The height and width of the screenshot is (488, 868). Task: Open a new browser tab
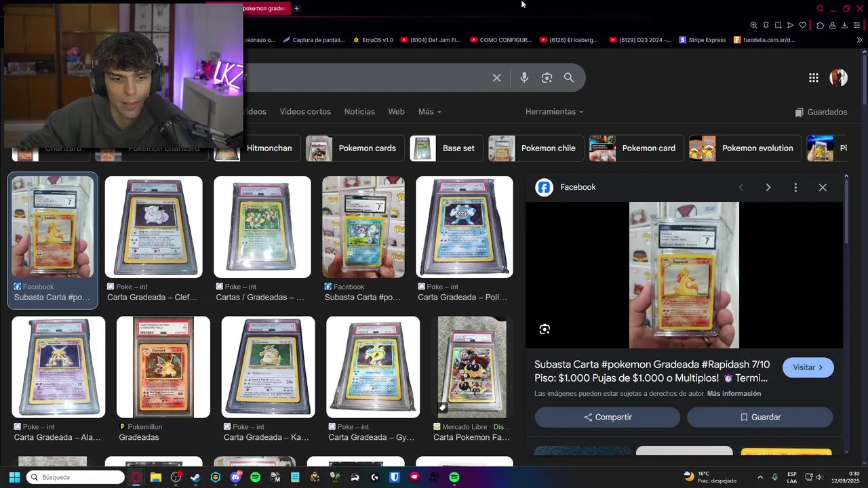click(x=296, y=8)
